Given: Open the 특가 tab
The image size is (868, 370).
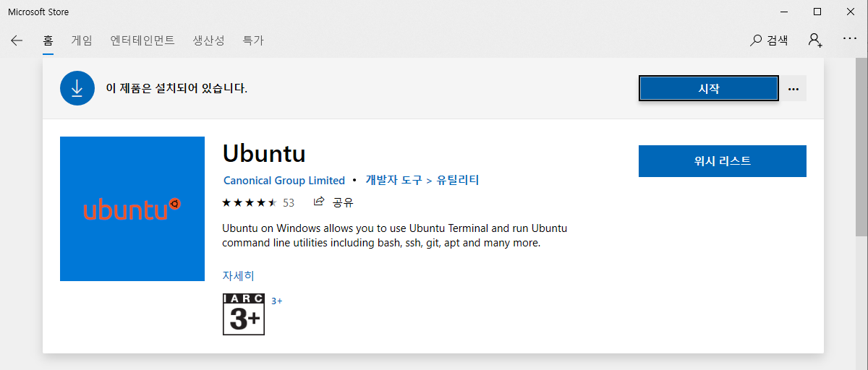Looking at the screenshot, I should (253, 40).
